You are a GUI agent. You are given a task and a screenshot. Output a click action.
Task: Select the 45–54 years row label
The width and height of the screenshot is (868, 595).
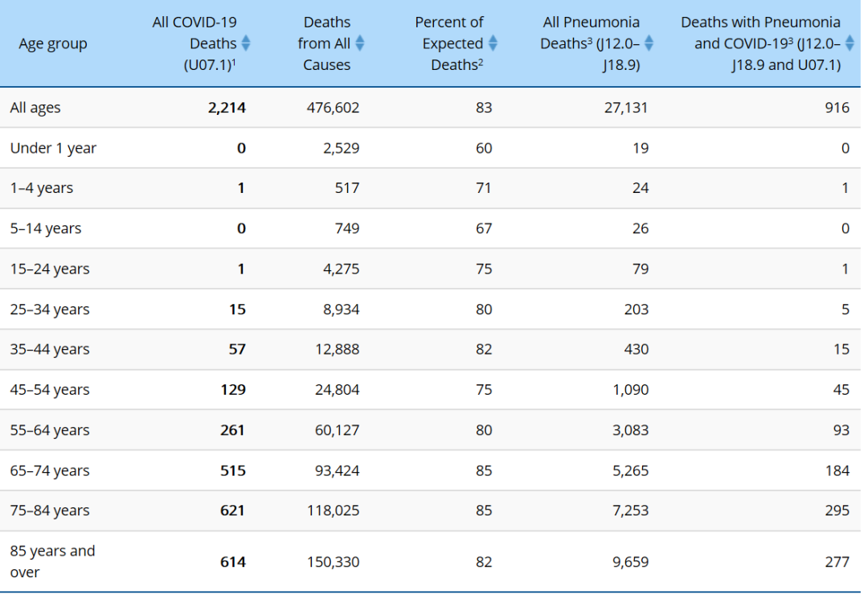50,389
